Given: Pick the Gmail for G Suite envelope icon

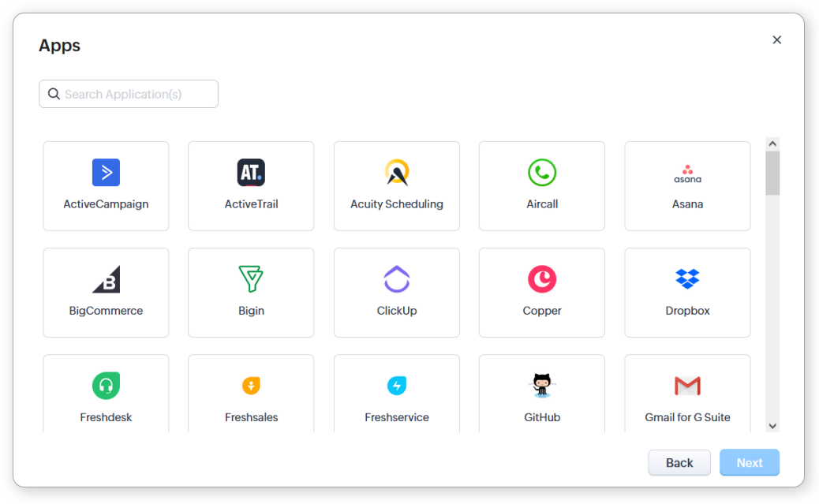Looking at the screenshot, I should [x=687, y=386].
